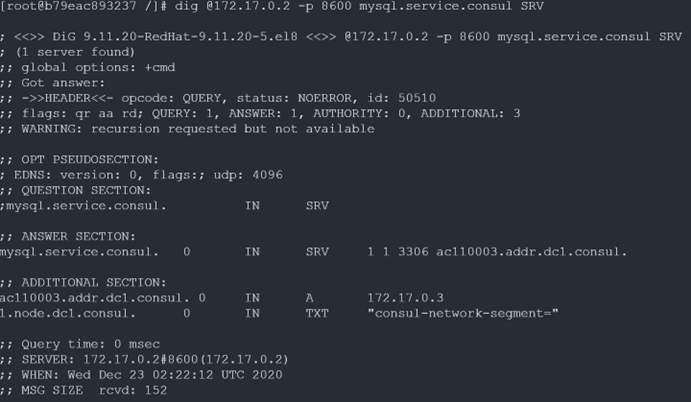Click the "consul-network-segment=" TXT value

pos(462,312)
